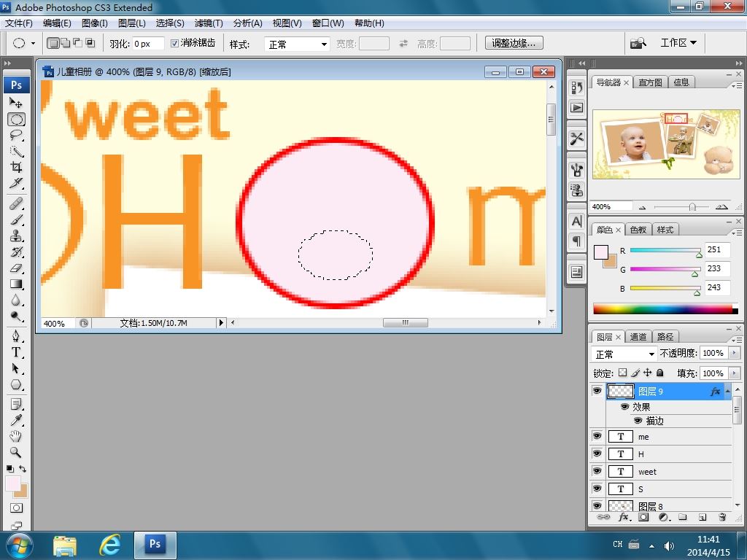Select the Eraser tool
Image resolution: width=747 pixels, height=560 pixels.
coord(16,268)
